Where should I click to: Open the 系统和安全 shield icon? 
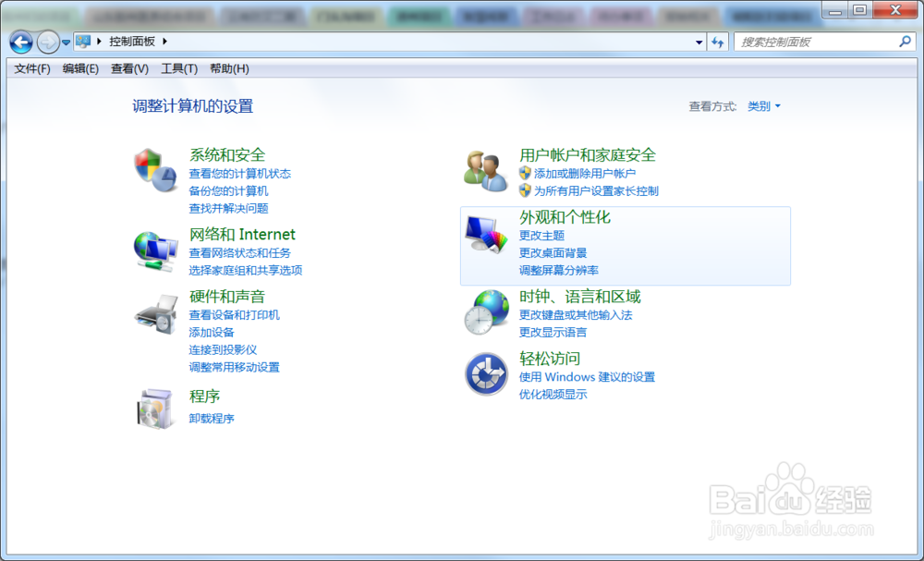point(155,170)
